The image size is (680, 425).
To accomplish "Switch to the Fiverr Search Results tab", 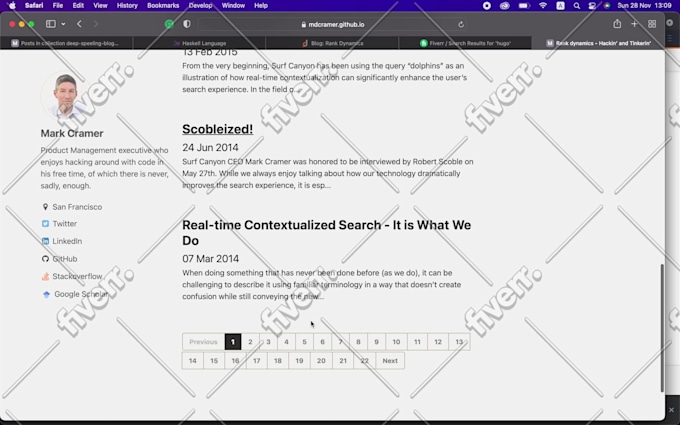I will tap(465, 43).
